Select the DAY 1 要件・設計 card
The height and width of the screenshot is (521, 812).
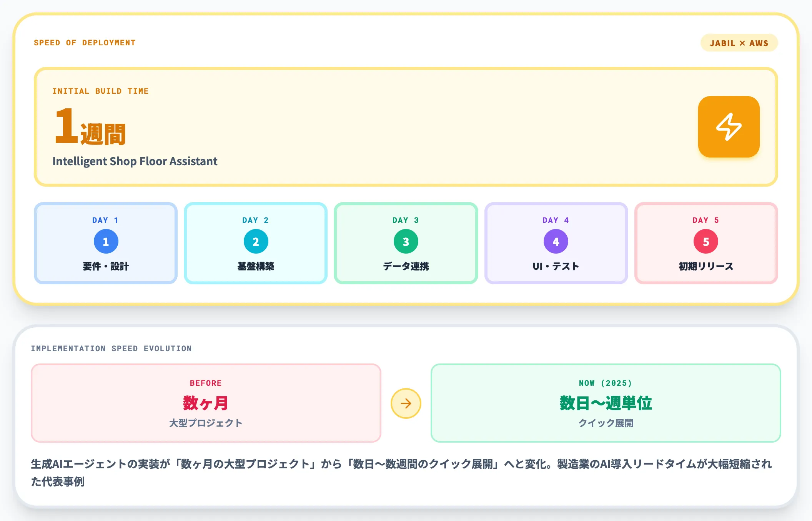click(x=106, y=243)
